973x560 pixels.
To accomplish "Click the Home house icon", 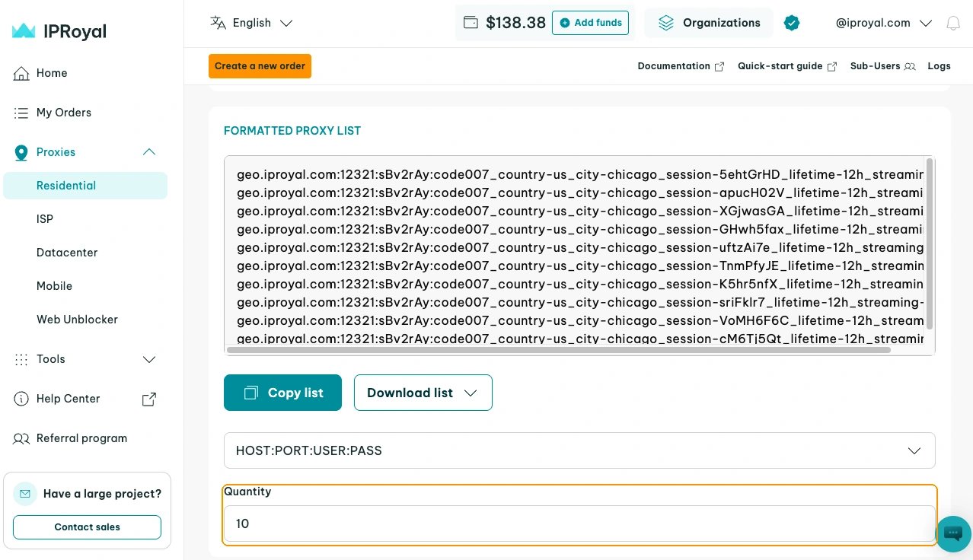I will click(21, 73).
